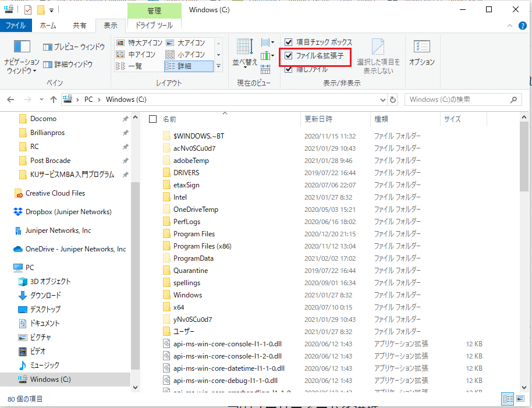Sort by Type (種類) column header
Image resolution: width=532 pixels, height=408 pixels.
(381, 119)
